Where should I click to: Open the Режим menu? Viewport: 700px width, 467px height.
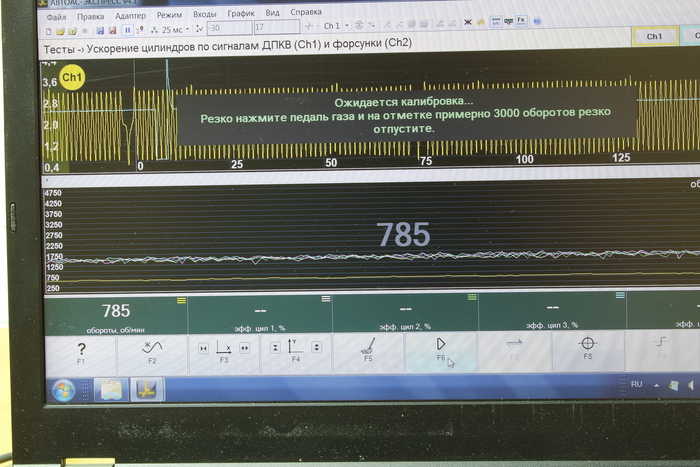click(x=169, y=16)
